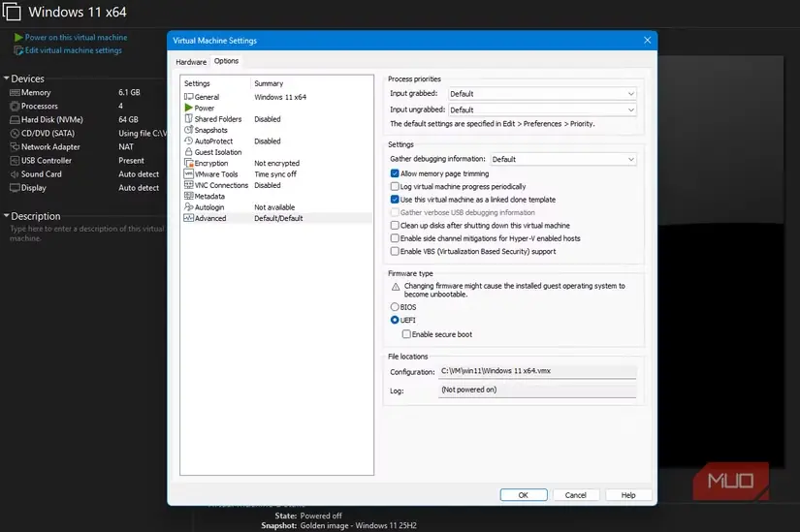Collapse the Description section

[x=6, y=216]
